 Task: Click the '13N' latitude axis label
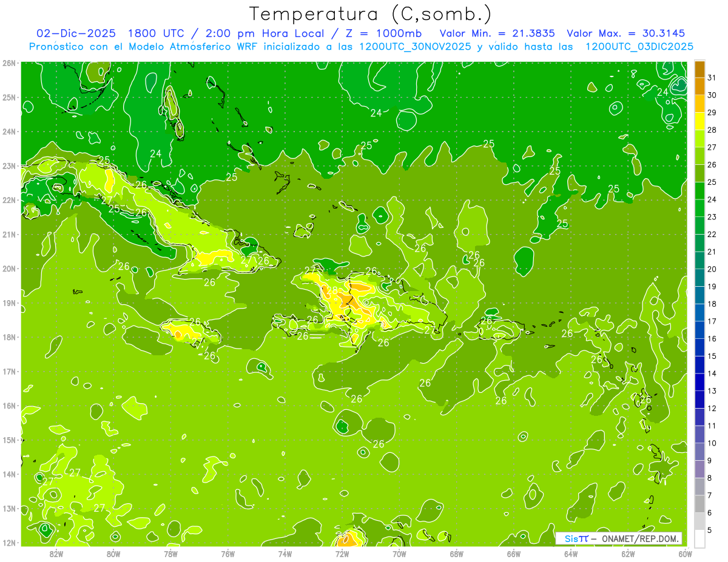click(x=8, y=508)
